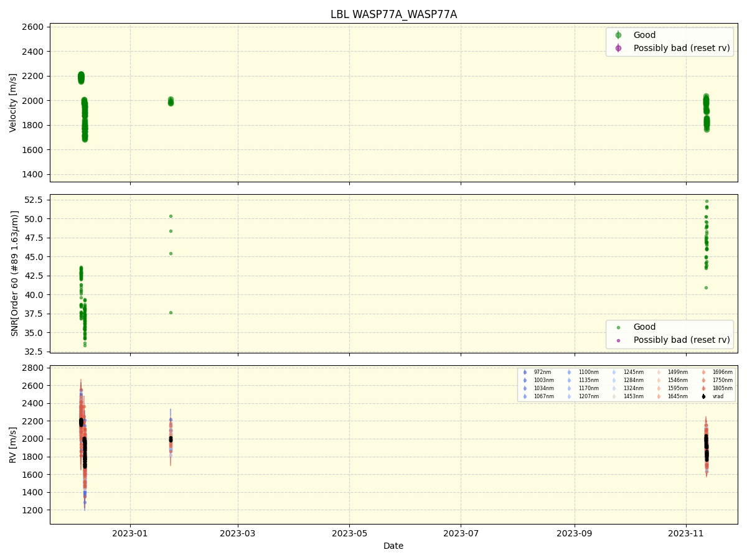Viewport: 747px width, 560px height.
Task: Click the purple marker in velocity legend
Action: tap(618, 48)
